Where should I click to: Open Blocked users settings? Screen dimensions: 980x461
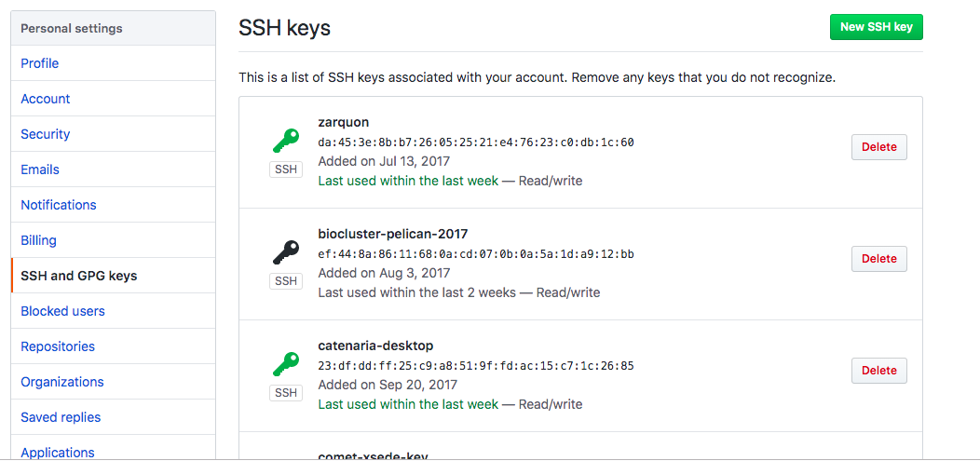(62, 311)
